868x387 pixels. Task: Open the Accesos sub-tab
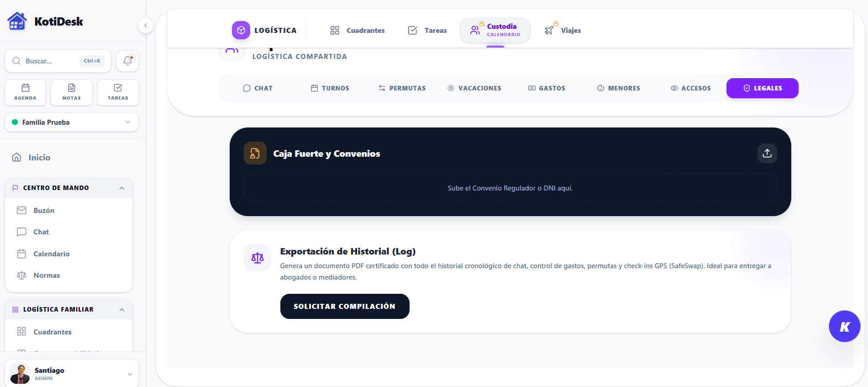[x=691, y=88]
